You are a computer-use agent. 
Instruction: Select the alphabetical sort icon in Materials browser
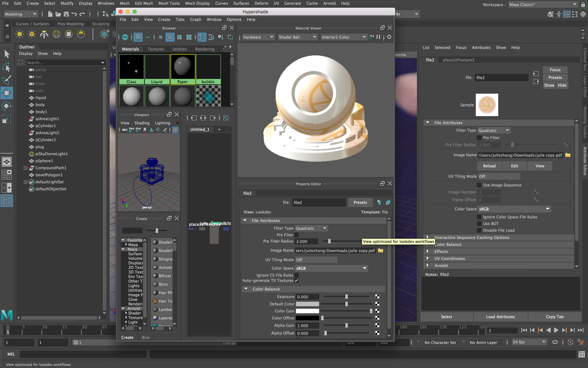pyautogui.click(x=201, y=37)
